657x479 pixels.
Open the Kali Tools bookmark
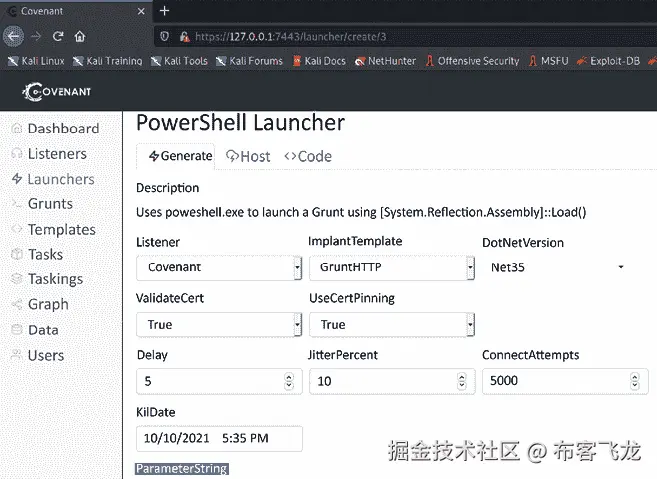179,61
